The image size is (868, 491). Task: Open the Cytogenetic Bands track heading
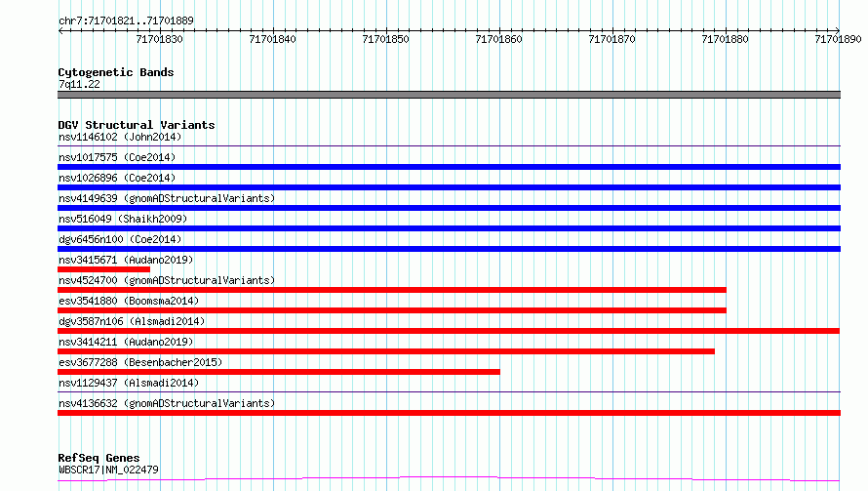point(116,72)
